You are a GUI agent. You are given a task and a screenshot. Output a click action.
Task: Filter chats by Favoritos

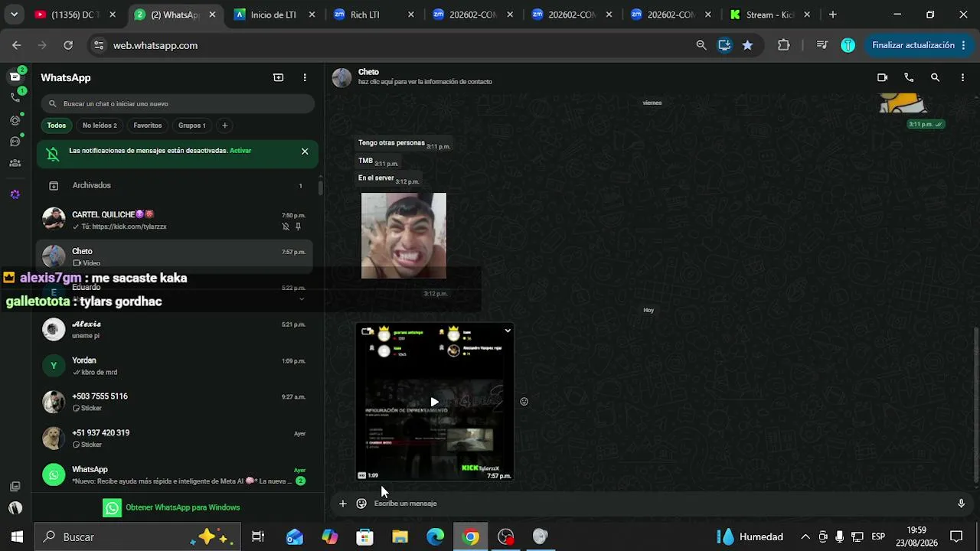click(148, 126)
